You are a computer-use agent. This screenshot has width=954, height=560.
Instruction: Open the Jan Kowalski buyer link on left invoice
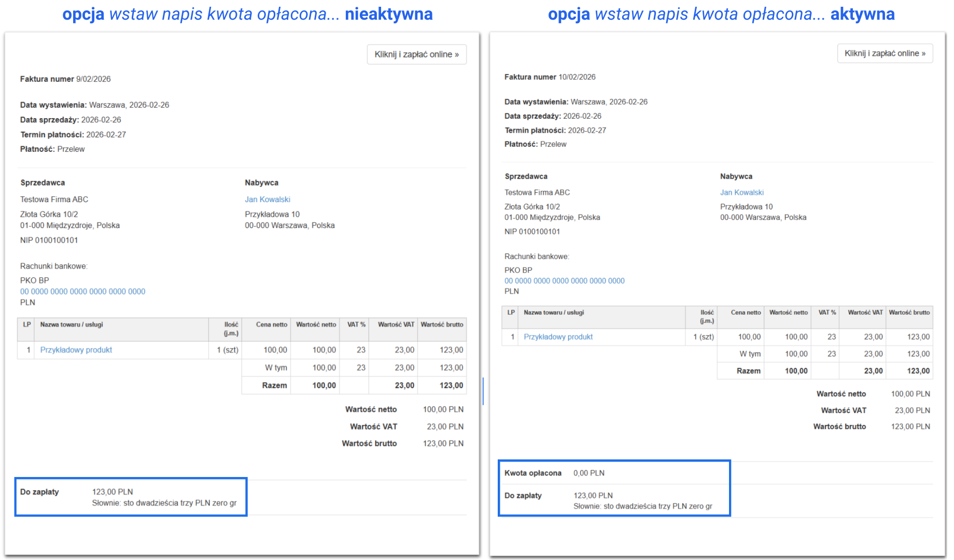click(267, 199)
